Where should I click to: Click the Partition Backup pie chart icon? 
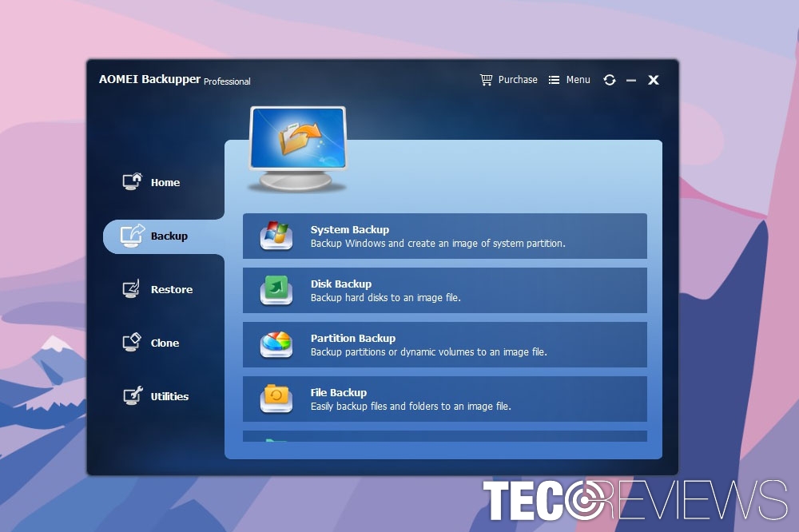[x=276, y=344]
